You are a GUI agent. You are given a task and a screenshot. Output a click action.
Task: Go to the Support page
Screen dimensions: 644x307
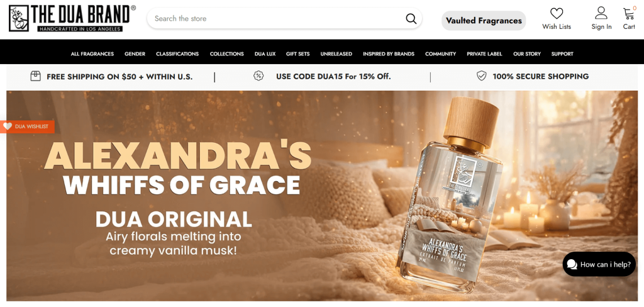562,54
